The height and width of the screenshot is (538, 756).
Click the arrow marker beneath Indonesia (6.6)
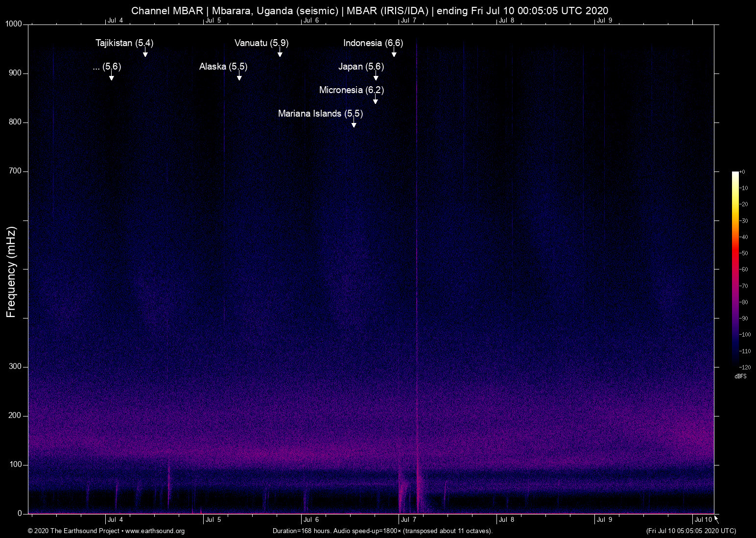[x=394, y=53]
